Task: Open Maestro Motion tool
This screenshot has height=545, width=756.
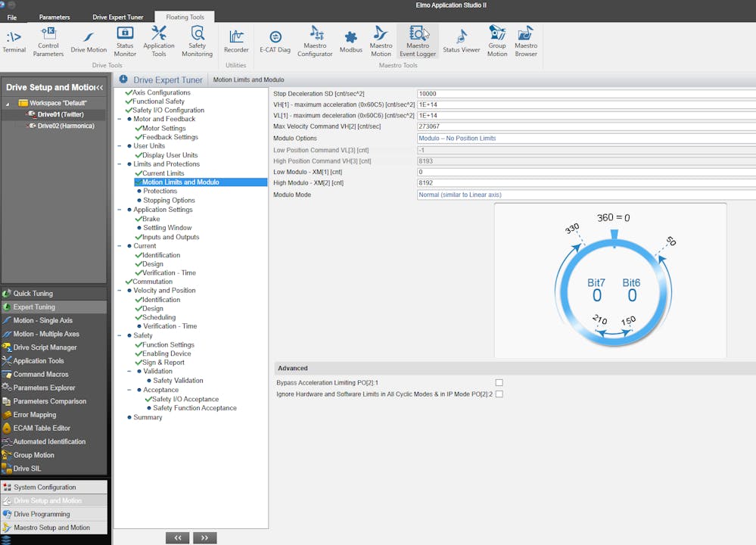Action: click(x=381, y=42)
